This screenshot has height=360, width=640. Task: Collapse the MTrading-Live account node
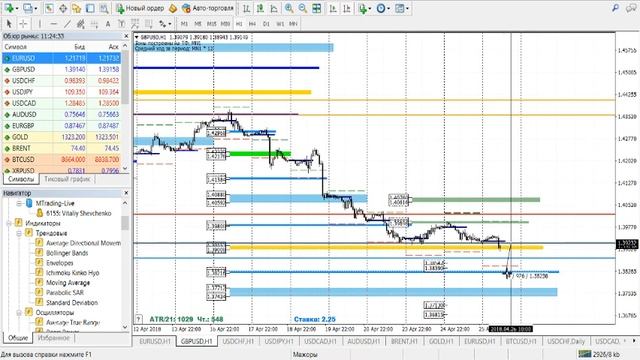pos(19,203)
